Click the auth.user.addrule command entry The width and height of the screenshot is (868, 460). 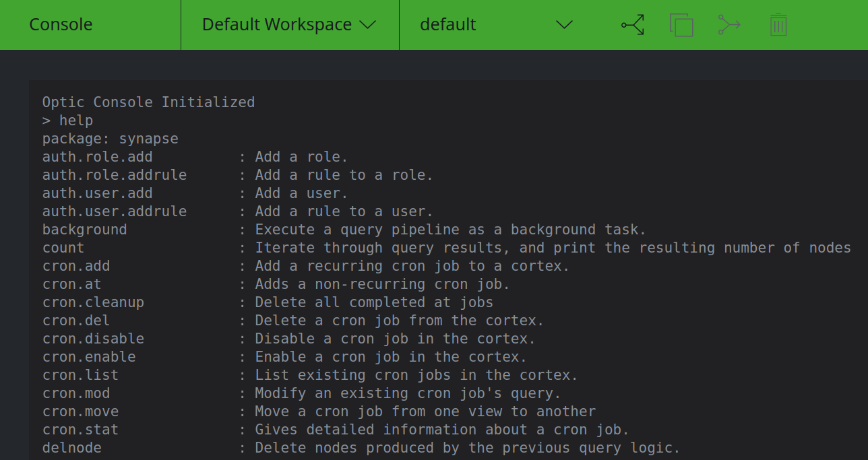tap(115, 211)
